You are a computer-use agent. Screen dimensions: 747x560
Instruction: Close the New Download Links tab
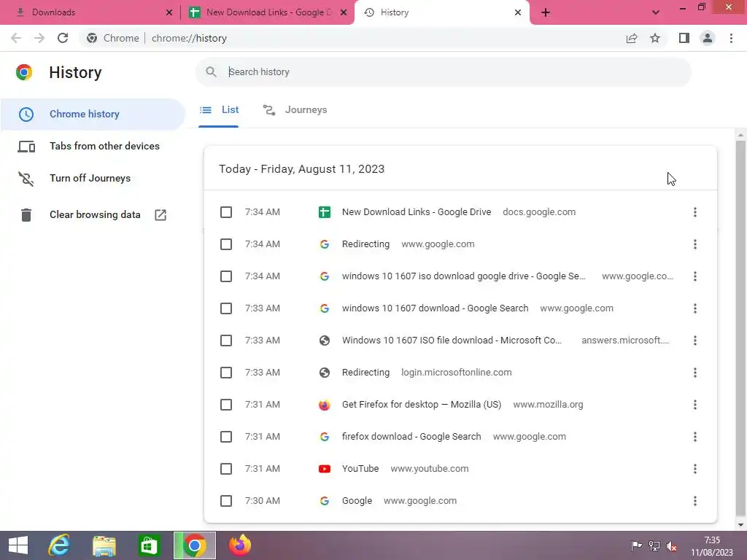[x=344, y=13]
